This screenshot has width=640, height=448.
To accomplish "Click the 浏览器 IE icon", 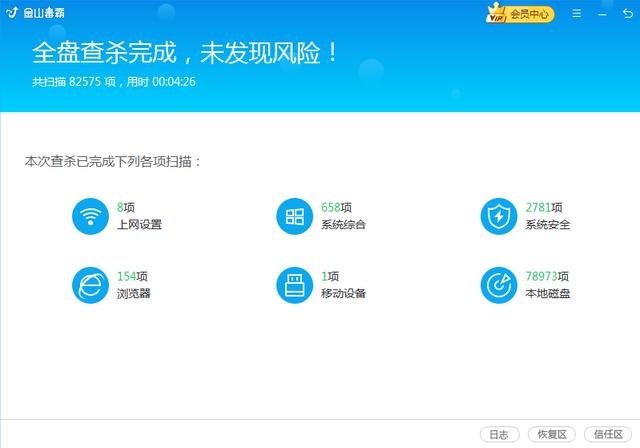I will click(90, 285).
